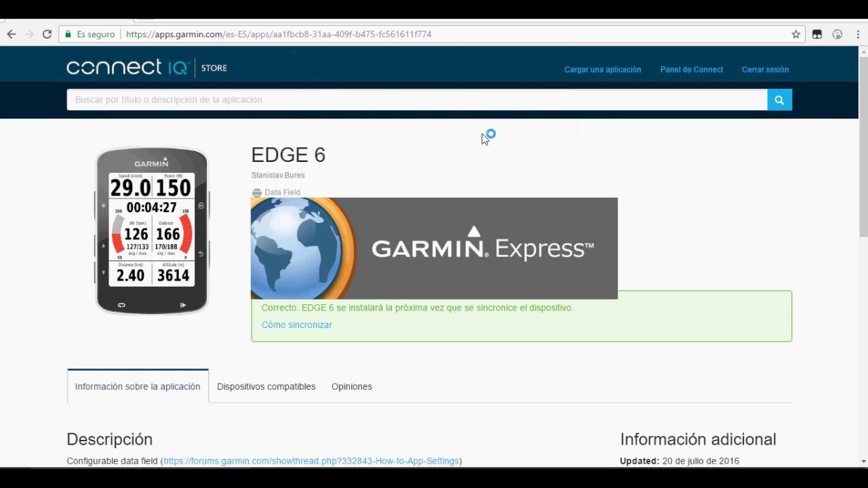The width and height of the screenshot is (868, 488).
Task: Open the extension icon beside the star
Action: coord(817,34)
